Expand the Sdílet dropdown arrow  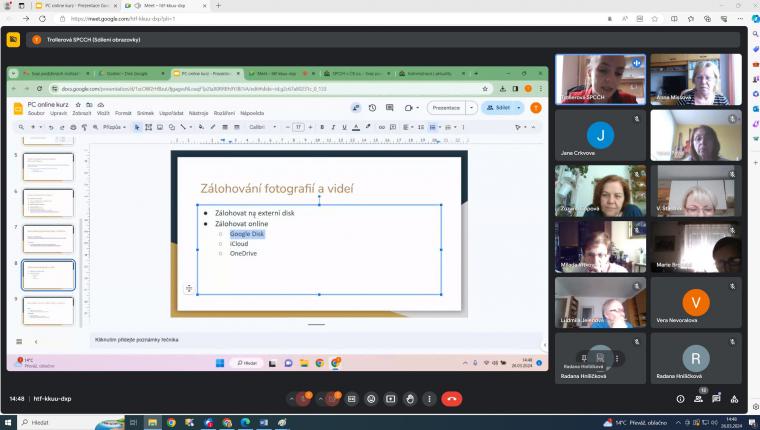click(519, 108)
